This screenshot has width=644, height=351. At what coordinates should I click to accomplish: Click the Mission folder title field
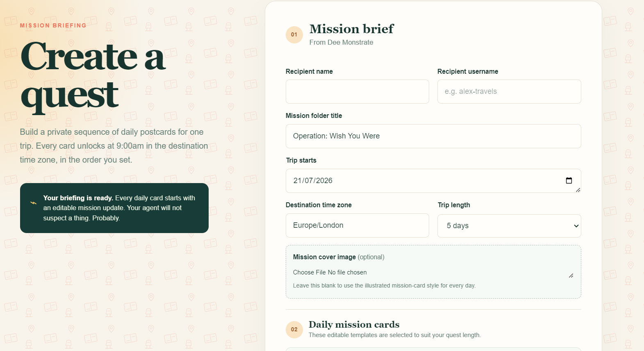tap(433, 136)
